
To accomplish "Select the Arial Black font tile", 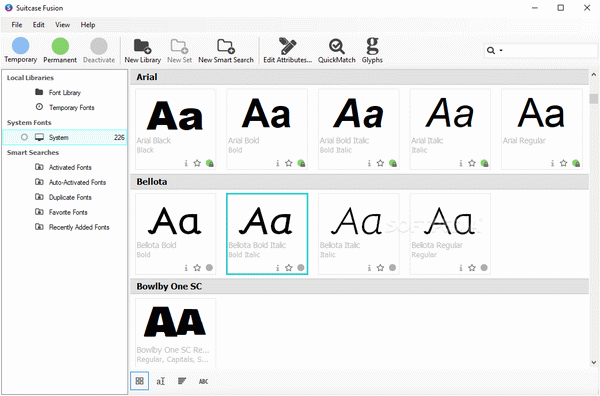I will (x=175, y=129).
